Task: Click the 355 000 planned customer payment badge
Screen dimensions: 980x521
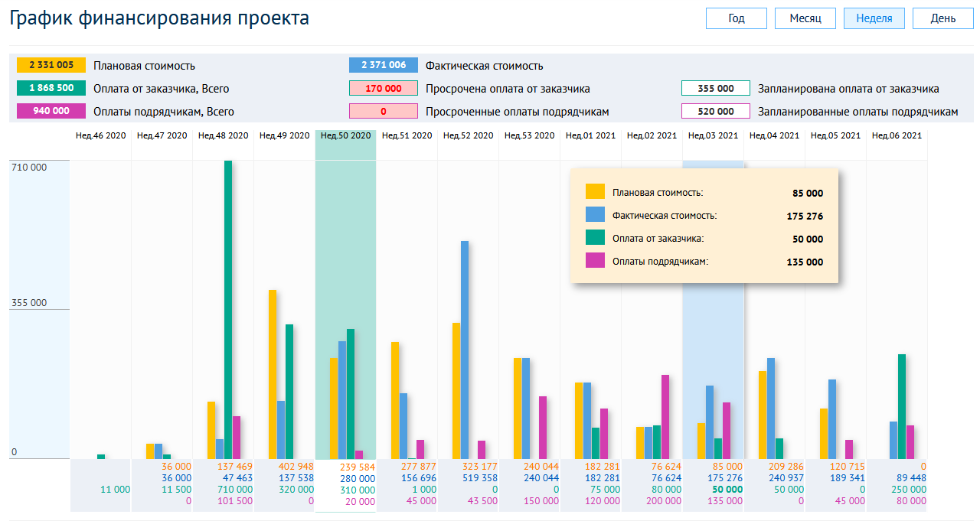Action: [716, 88]
